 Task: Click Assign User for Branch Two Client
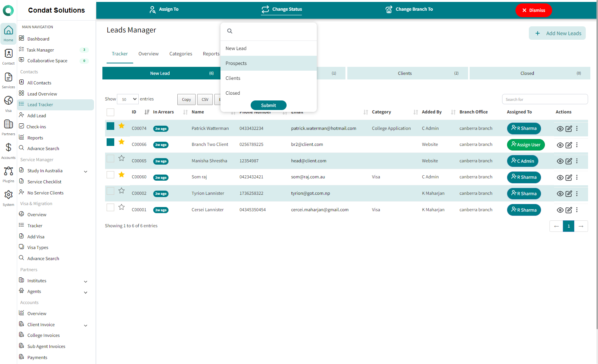click(526, 145)
